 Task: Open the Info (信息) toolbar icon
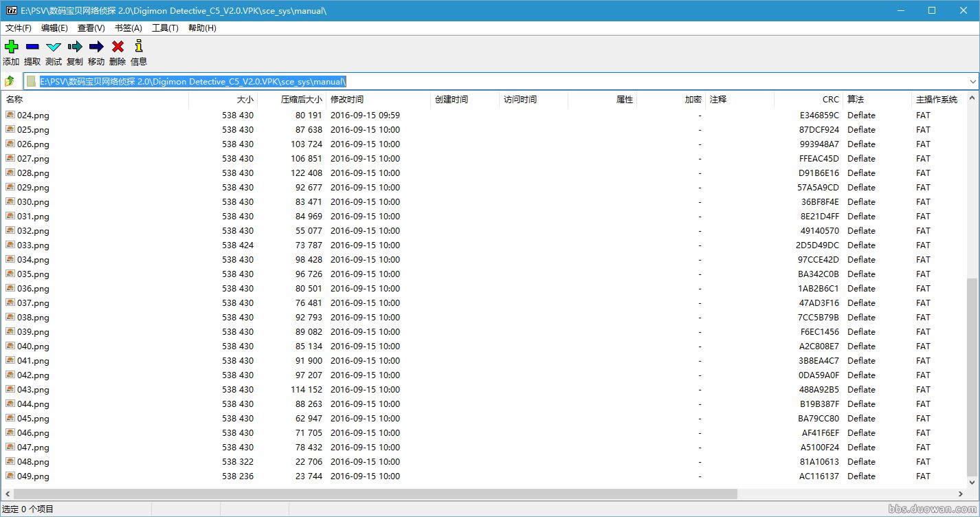pyautogui.click(x=139, y=47)
